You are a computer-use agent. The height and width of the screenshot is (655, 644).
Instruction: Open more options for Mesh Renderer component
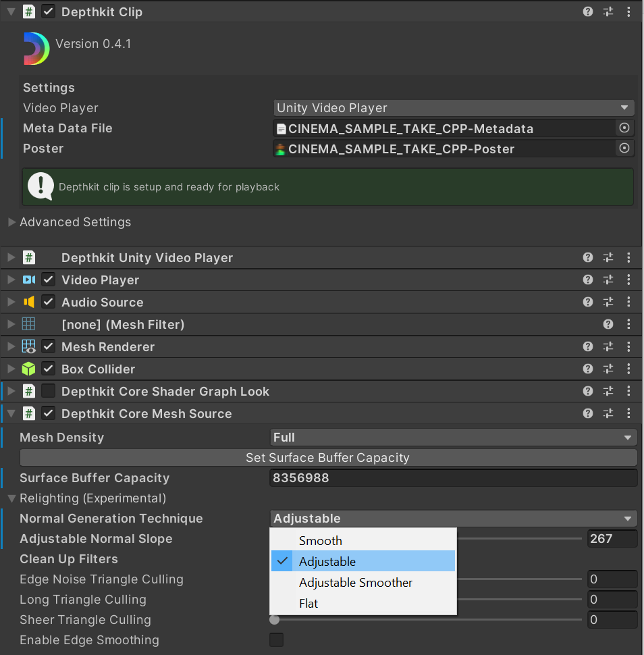click(x=628, y=346)
